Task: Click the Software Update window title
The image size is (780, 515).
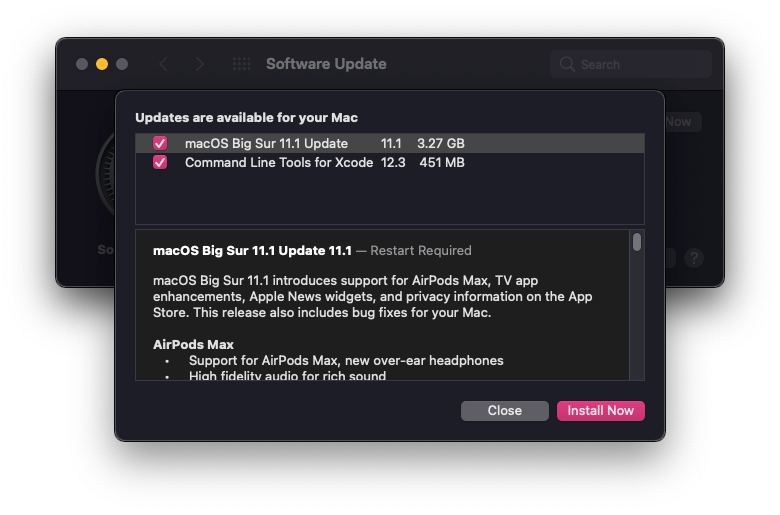Action: pyautogui.click(x=326, y=64)
